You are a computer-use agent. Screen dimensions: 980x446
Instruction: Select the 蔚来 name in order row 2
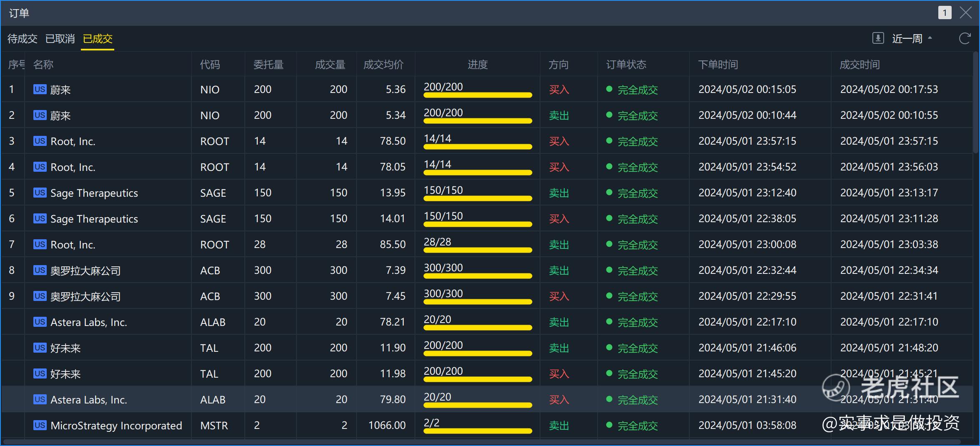pos(60,115)
